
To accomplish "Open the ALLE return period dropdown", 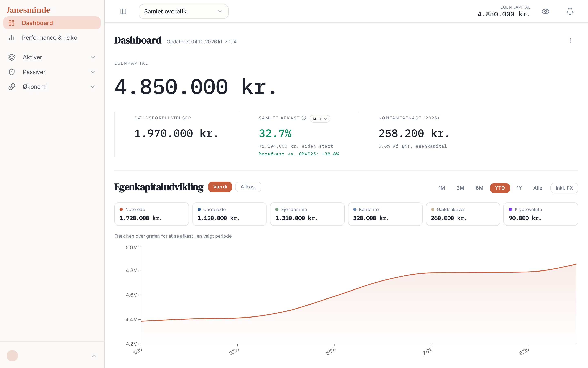I will pyautogui.click(x=320, y=119).
